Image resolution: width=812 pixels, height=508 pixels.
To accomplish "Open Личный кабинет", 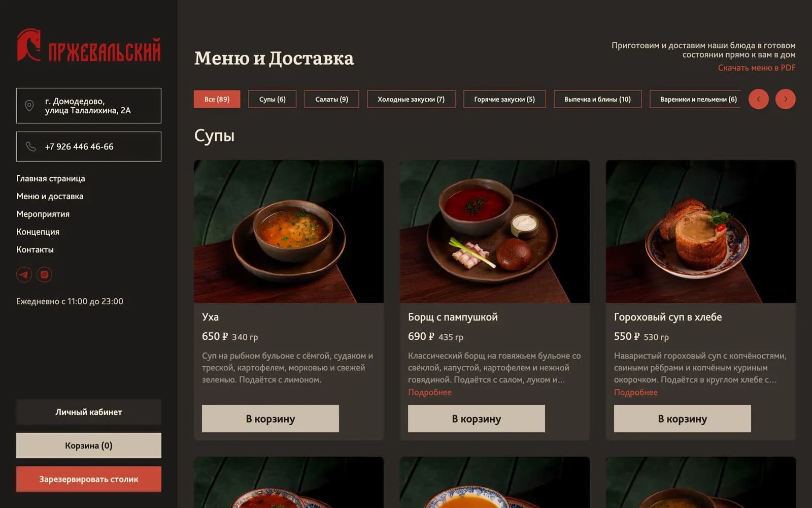I will tap(89, 412).
